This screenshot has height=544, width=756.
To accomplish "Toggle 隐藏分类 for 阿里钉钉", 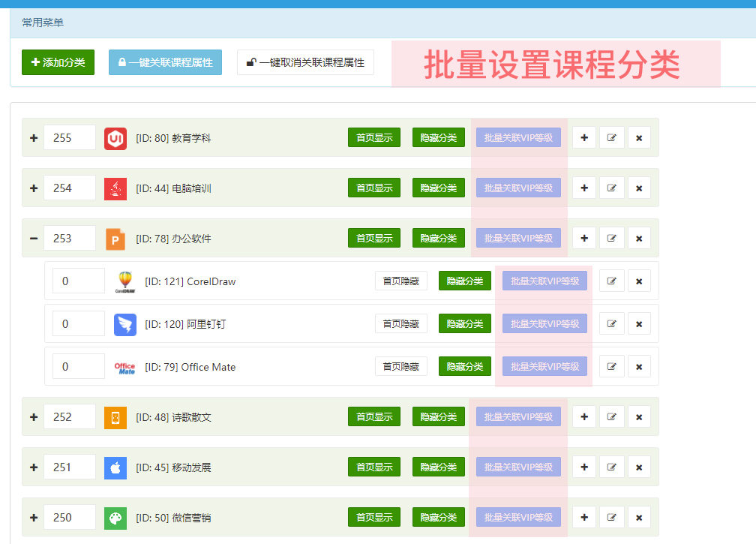I will [465, 323].
